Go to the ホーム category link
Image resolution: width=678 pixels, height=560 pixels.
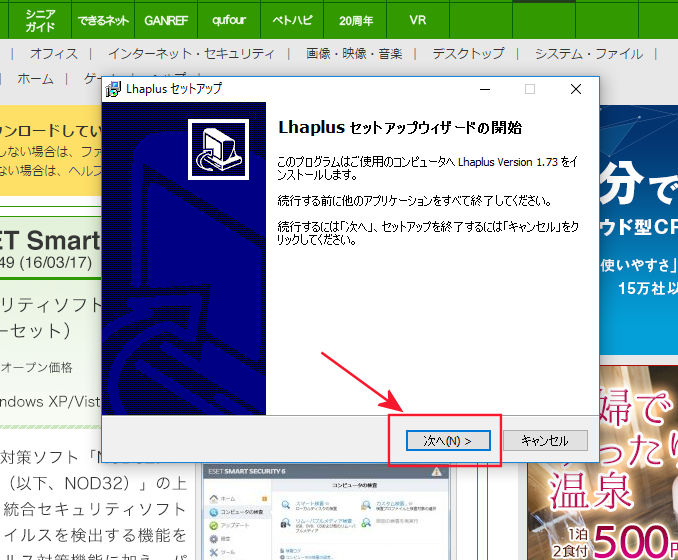pos(35,79)
